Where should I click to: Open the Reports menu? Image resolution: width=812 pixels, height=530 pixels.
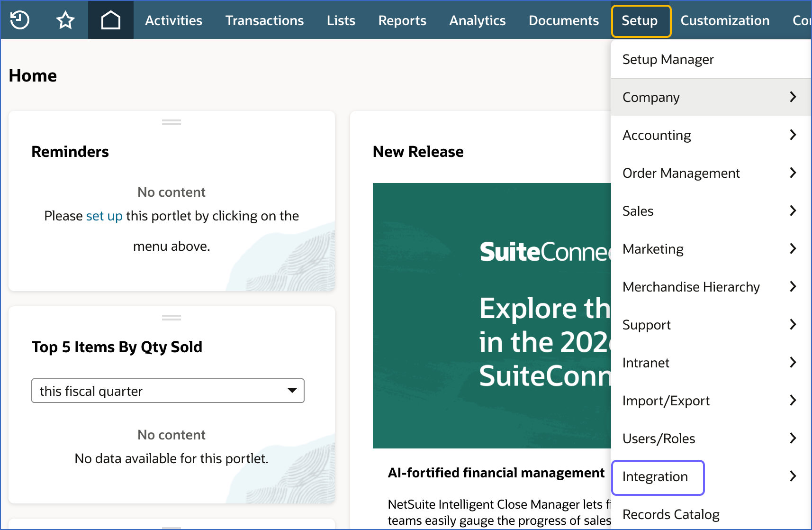coord(402,20)
